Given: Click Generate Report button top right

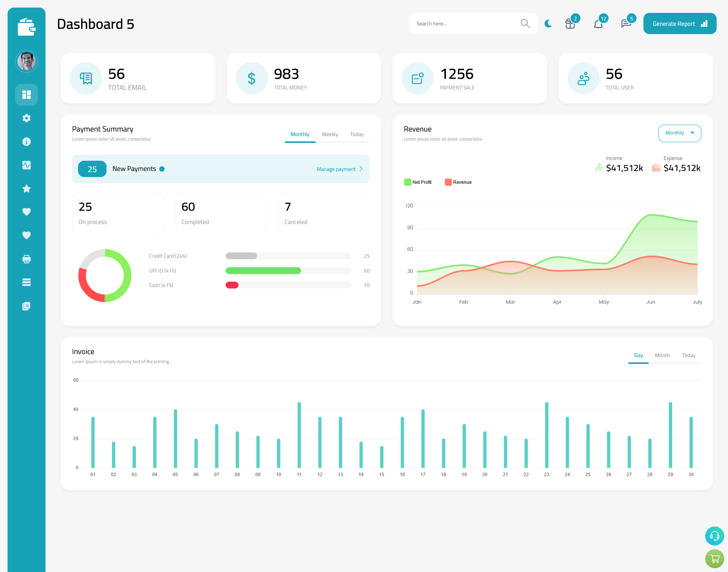Looking at the screenshot, I should tap(679, 23).
